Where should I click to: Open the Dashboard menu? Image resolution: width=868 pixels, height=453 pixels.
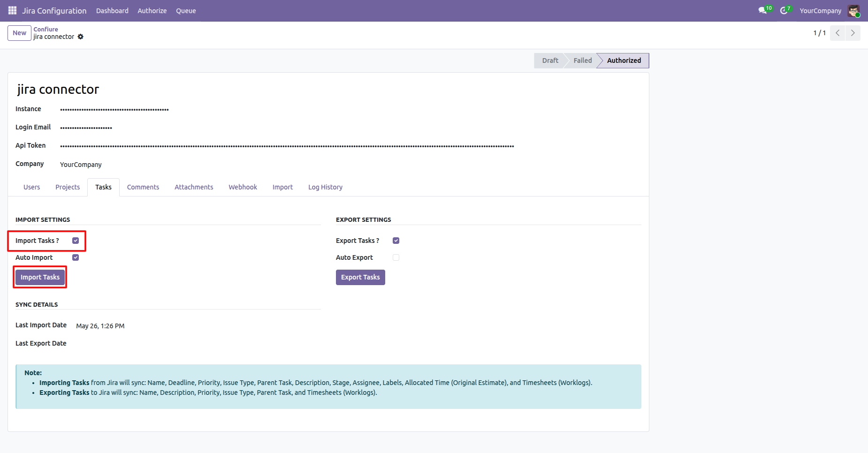[112, 11]
